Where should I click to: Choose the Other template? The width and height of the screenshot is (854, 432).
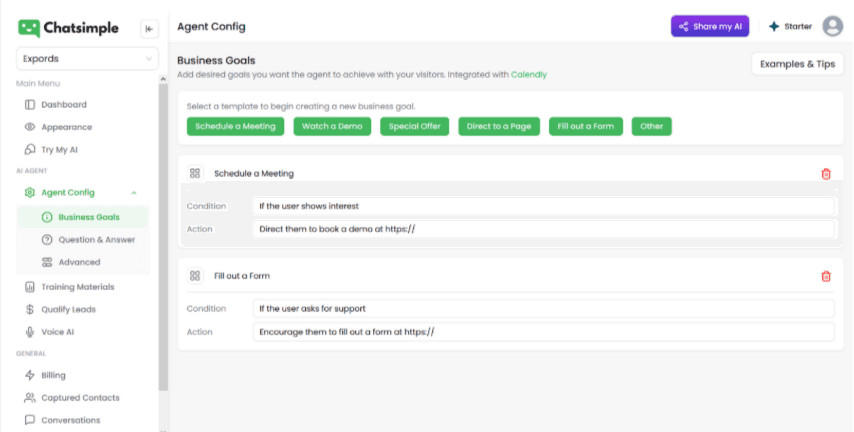point(651,126)
